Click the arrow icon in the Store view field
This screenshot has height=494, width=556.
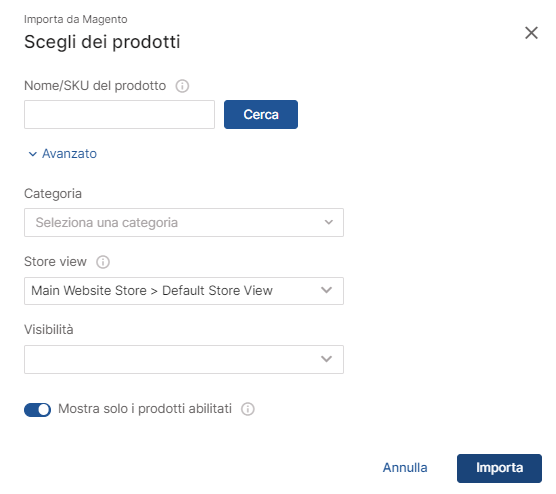coord(326,290)
